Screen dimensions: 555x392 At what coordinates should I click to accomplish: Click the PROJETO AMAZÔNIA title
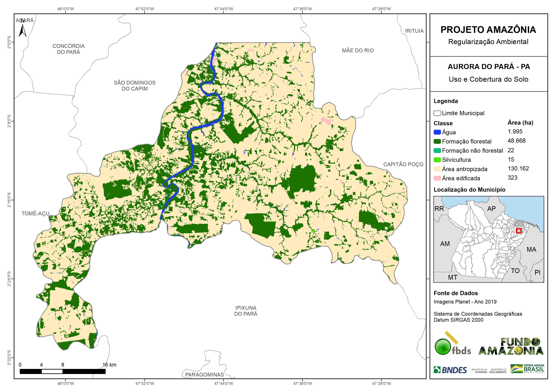(x=488, y=30)
